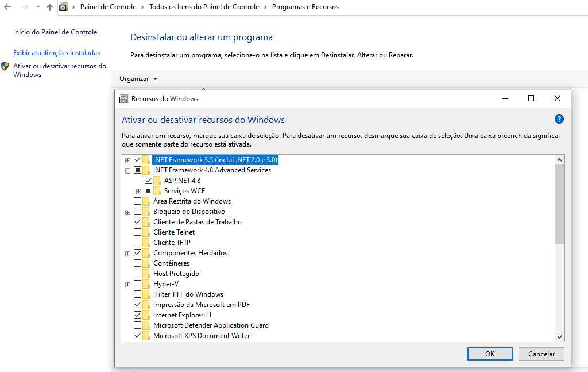
Task: Click the shield icon beside Ativar ou desativar recursos
Action: (x=5, y=66)
